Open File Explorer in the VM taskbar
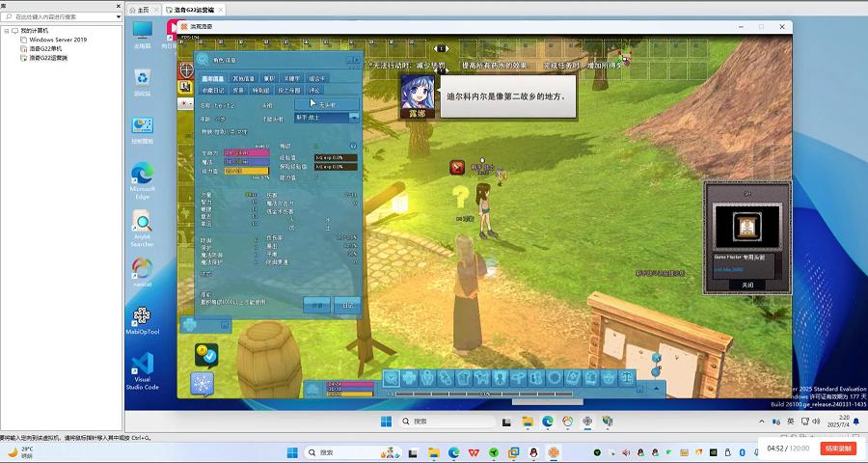 click(x=528, y=422)
